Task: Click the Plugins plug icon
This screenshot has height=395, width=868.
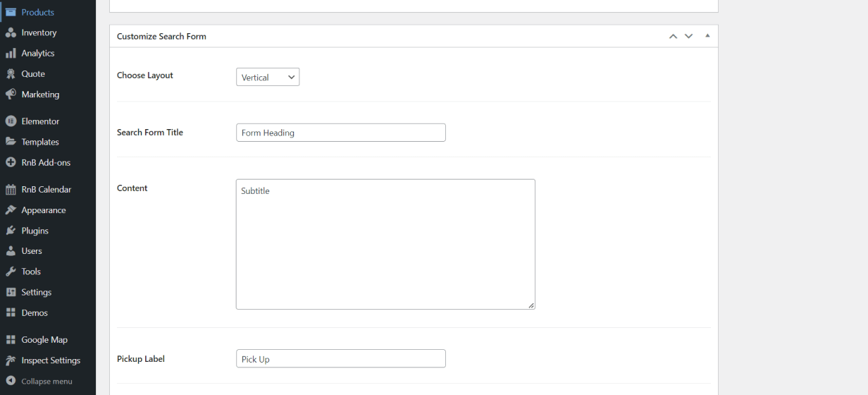Action: [x=11, y=231]
